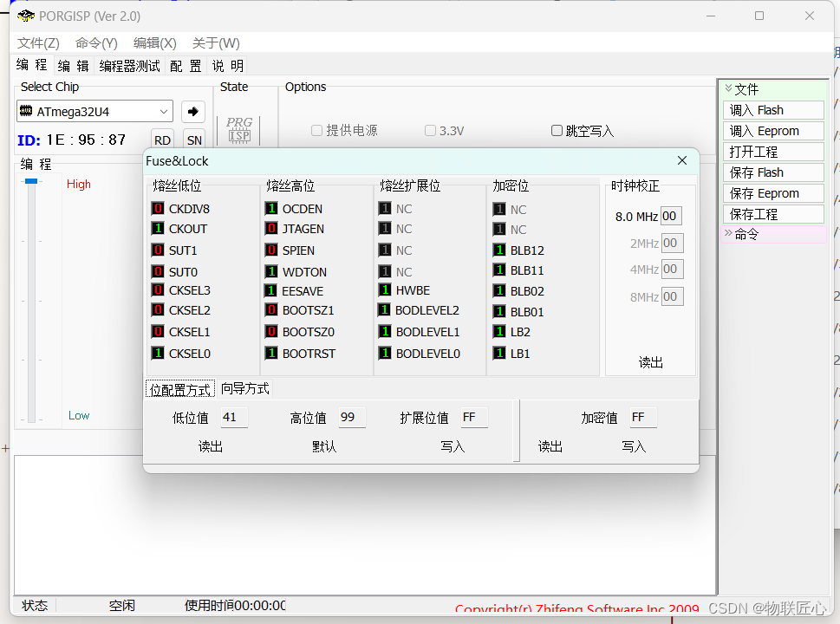840x624 pixels.
Task: Click the 保存 Flash sidebar button
Action: (772, 172)
